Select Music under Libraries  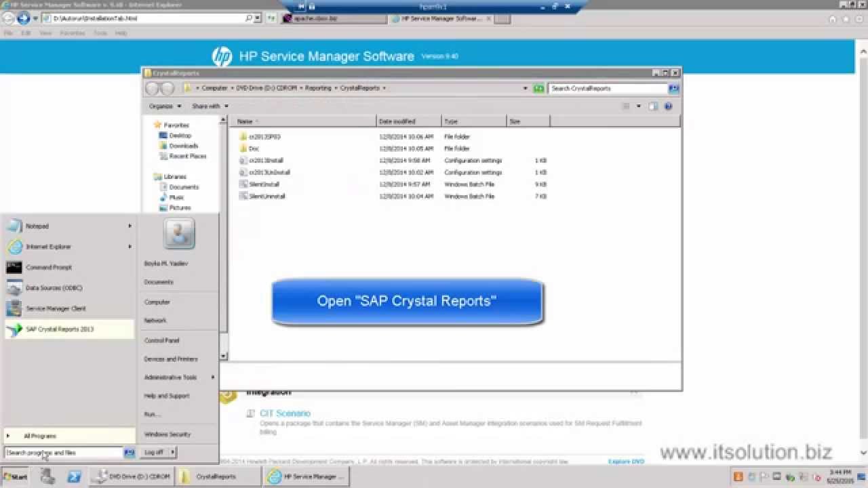pos(176,197)
